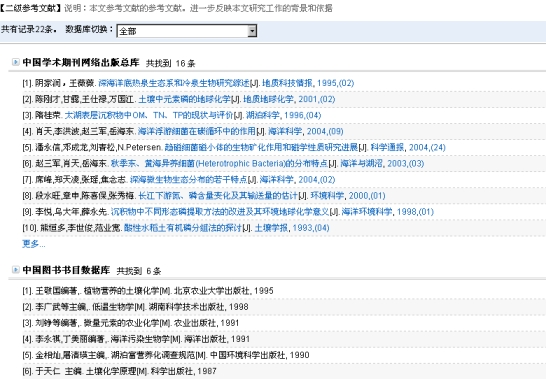
Task: Open journal link 湖泊科学
Action: 263,115
